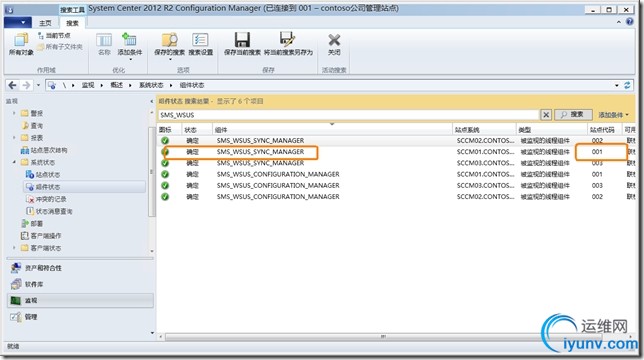
Task: Click the 冲突的记录 (Conflicting Records) node icon
Action: coord(30,199)
